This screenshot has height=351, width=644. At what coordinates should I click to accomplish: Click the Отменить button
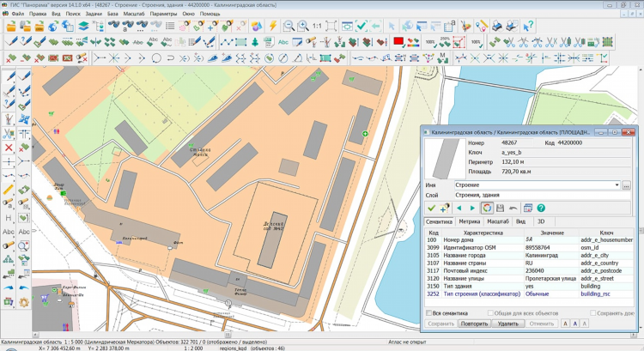[x=542, y=324]
